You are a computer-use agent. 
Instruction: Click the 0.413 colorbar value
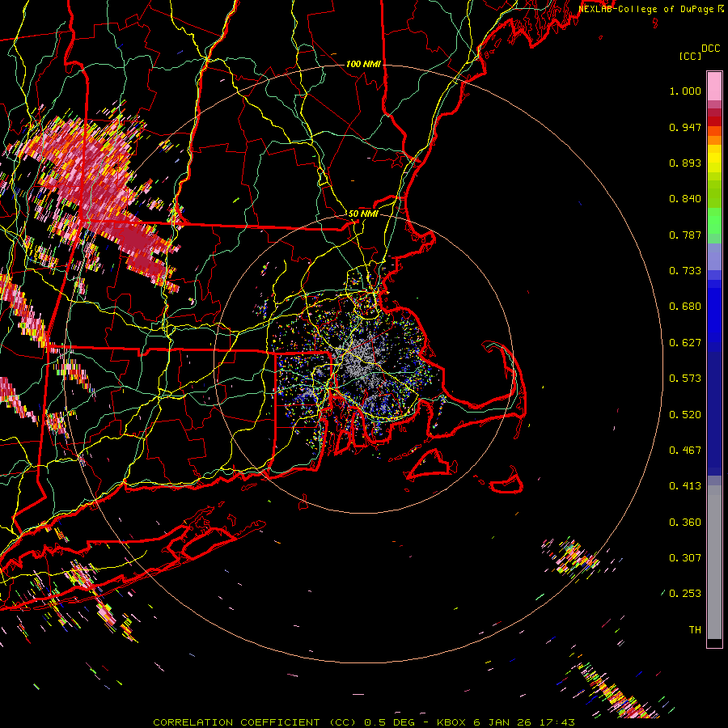[x=685, y=486]
